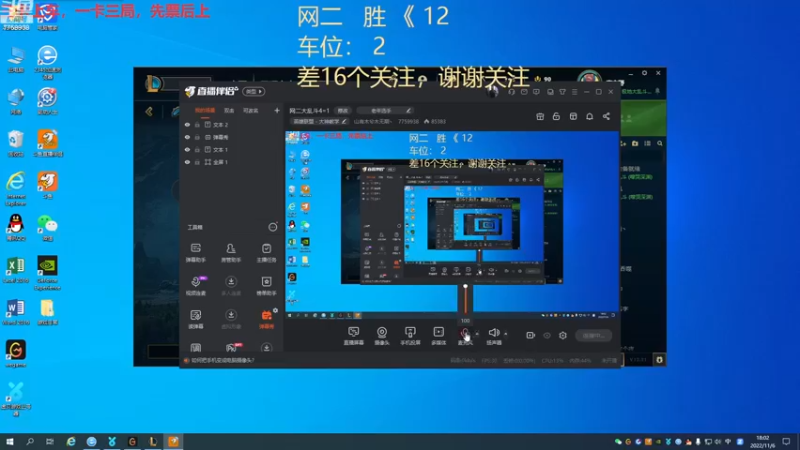Add the 摄像头 camera source
Image resolution: width=800 pixels, height=450 pixels.
tap(382, 336)
